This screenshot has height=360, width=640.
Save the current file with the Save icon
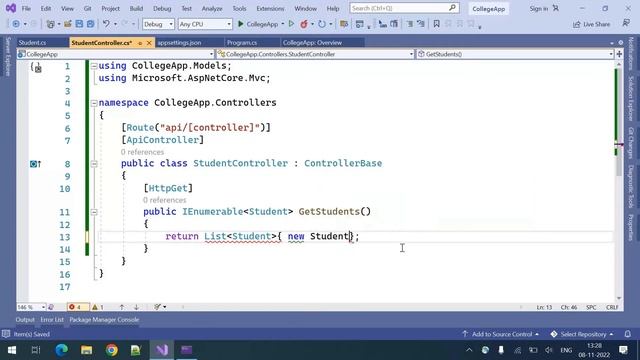(79, 24)
